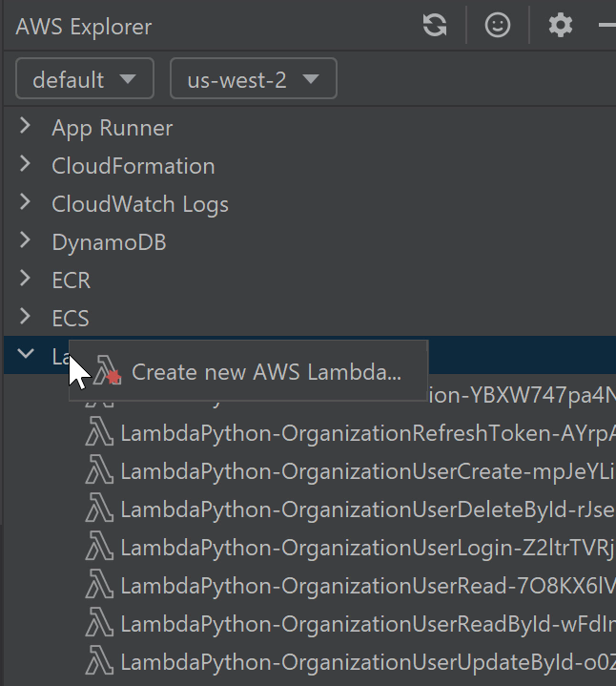The width and height of the screenshot is (616, 686).
Task: Click the lambda icon beside OrganizationUserDeleteById
Action: coord(100,509)
